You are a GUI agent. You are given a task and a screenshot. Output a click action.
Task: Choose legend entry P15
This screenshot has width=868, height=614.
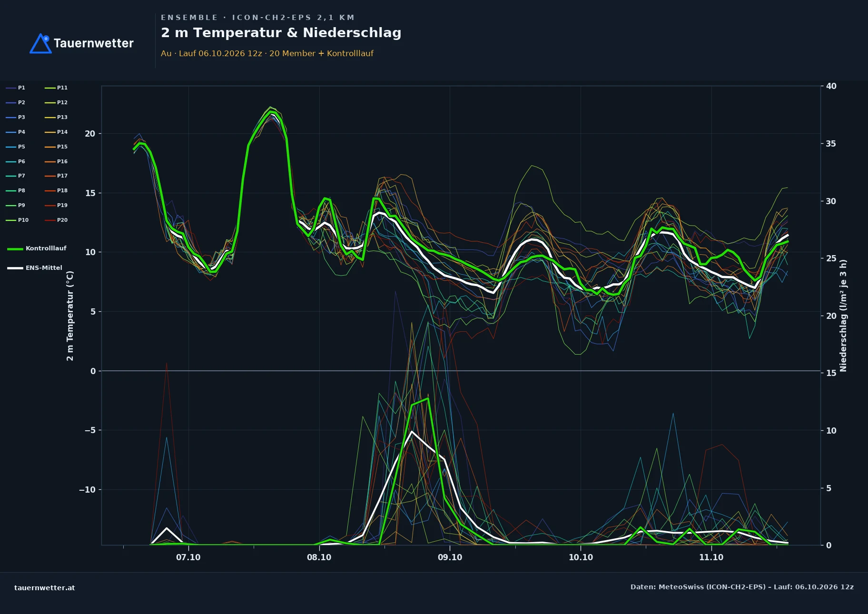(56, 147)
